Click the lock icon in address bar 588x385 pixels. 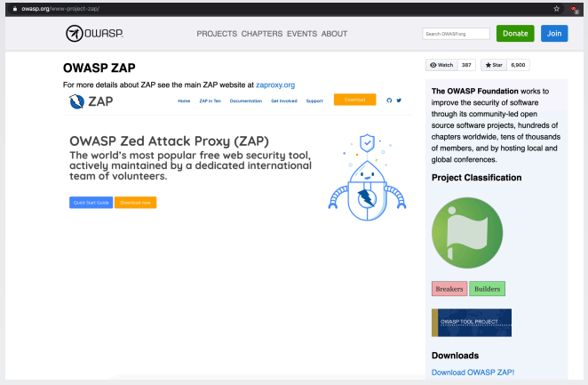coord(14,9)
